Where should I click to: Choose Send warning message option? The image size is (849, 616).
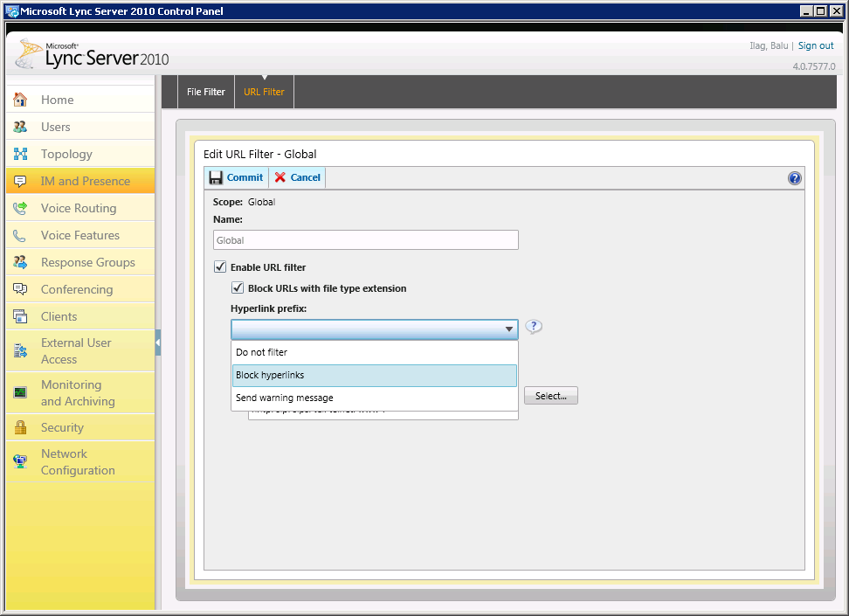374,398
